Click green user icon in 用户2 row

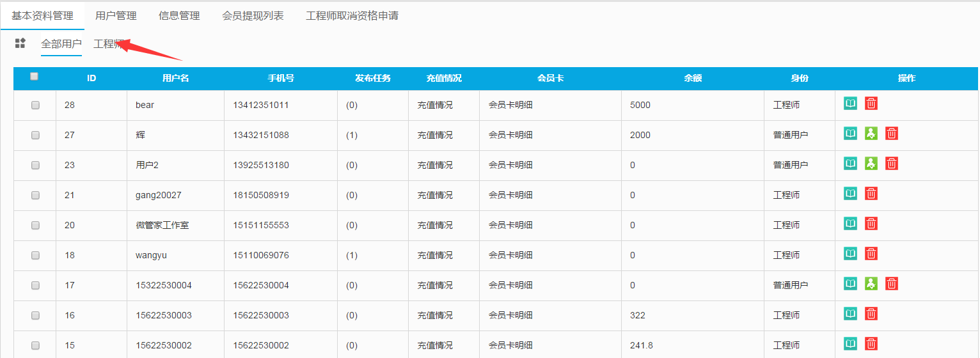871,164
